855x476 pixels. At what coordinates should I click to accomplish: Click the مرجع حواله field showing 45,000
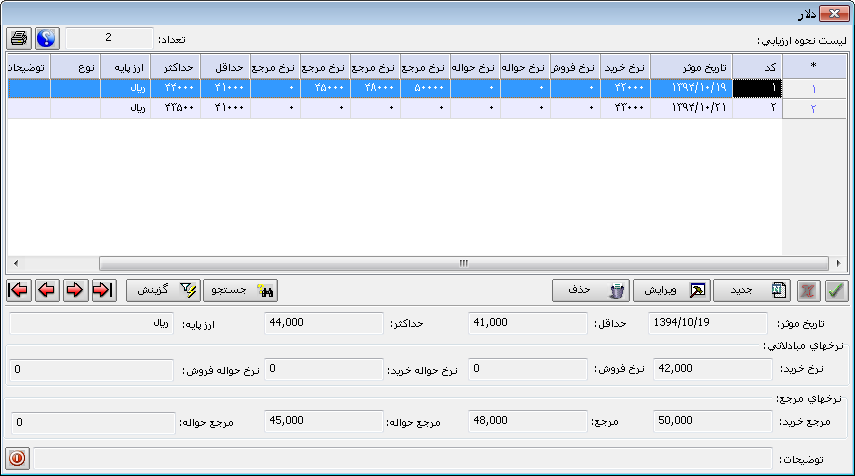323,421
